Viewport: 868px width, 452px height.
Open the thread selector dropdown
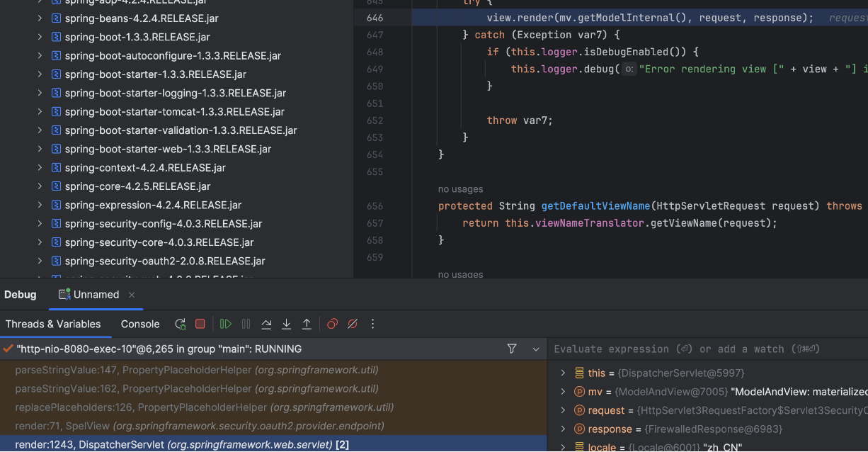[536, 349]
